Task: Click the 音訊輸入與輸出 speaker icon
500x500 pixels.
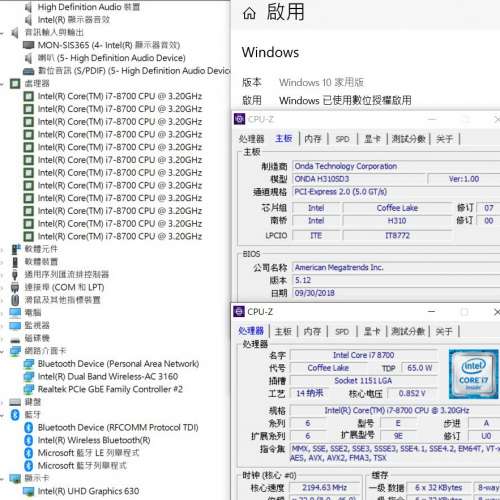Action: pos(15,33)
